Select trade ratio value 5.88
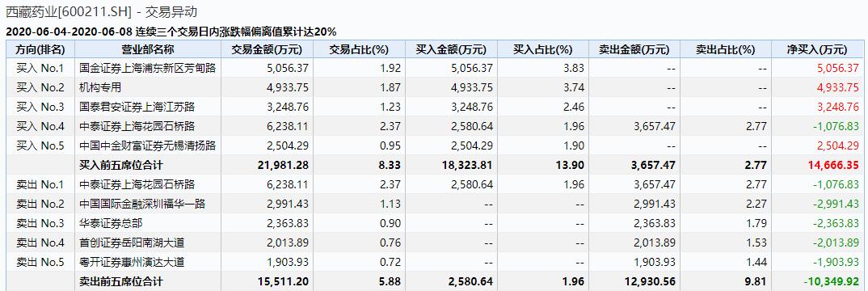This screenshot has width=868, height=291. pos(390,281)
